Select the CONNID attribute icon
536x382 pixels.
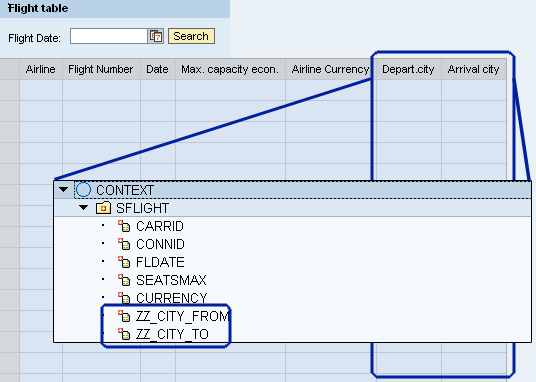coord(124,244)
